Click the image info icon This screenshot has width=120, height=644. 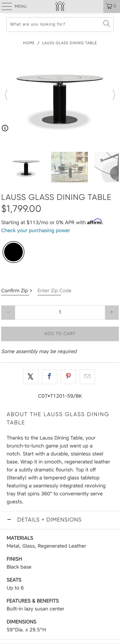(x=5, y=128)
